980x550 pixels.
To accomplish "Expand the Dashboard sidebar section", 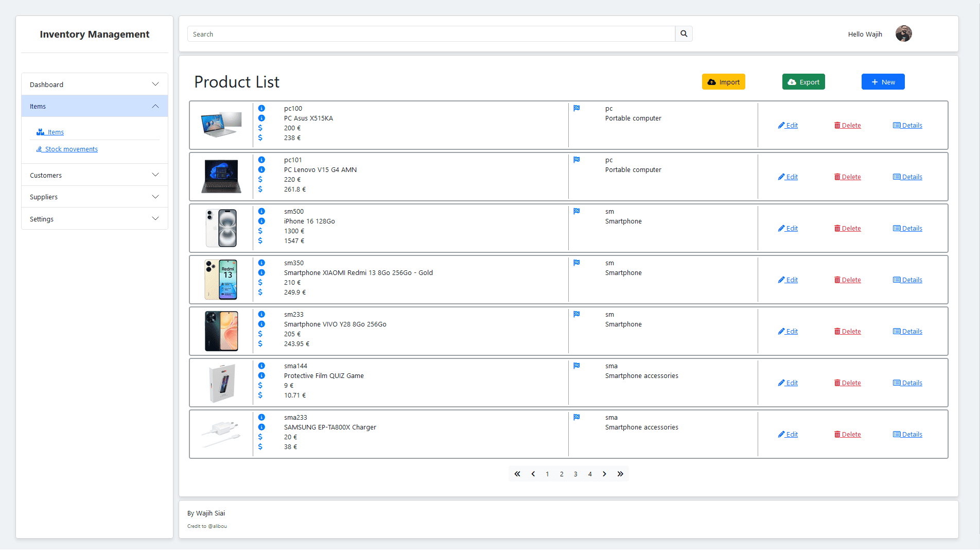I will click(x=95, y=84).
